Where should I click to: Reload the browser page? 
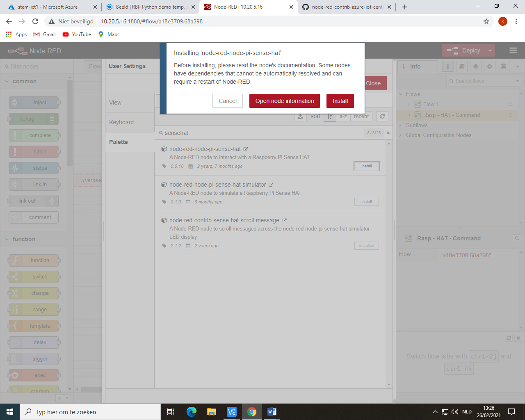point(35,21)
